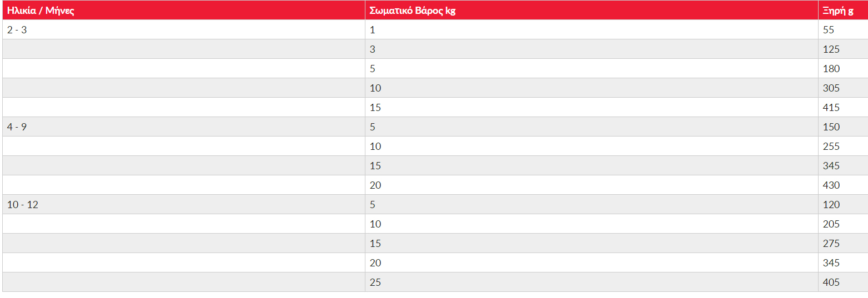Click the dry food value 120

(x=842, y=205)
